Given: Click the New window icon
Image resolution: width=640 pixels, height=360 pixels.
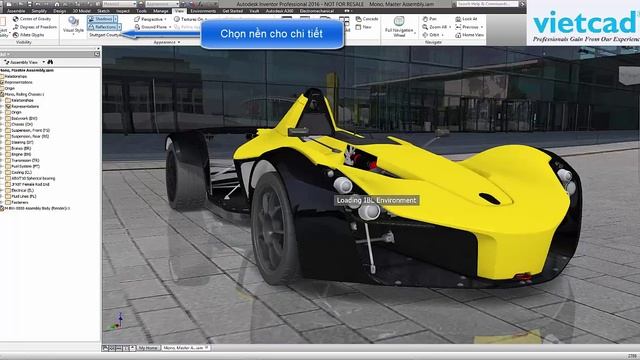Looking at the screenshot, I should (358, 27).
